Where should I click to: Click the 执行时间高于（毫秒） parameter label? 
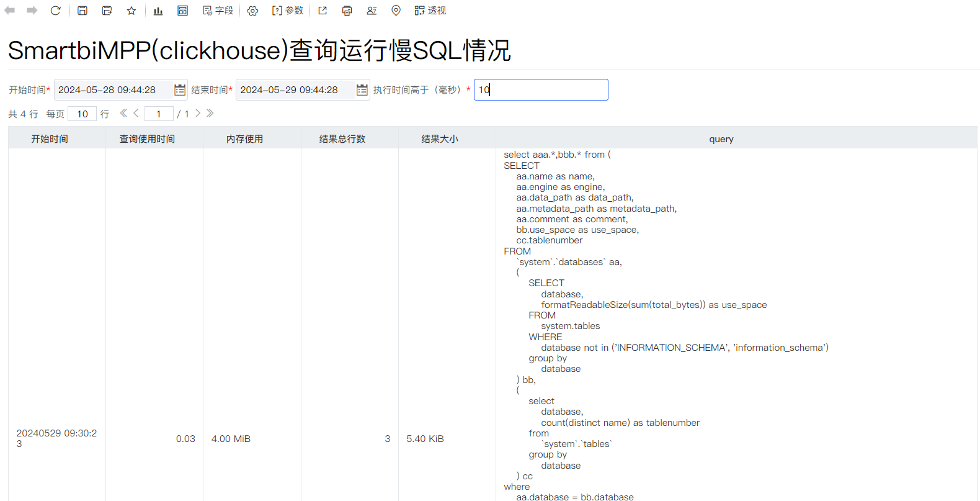(x=418, y=90)
